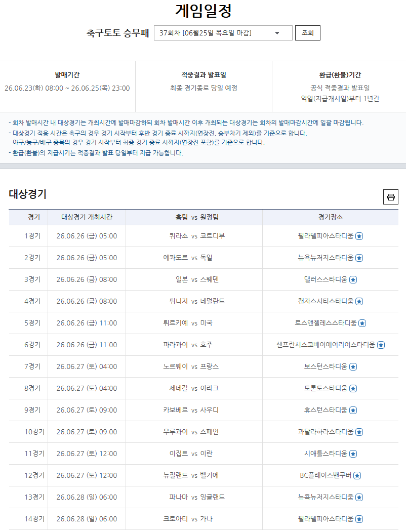Select the 튀니지 vs 네덜란드 match text
This screenshot has width=406, height=532.
coord(197,301)
